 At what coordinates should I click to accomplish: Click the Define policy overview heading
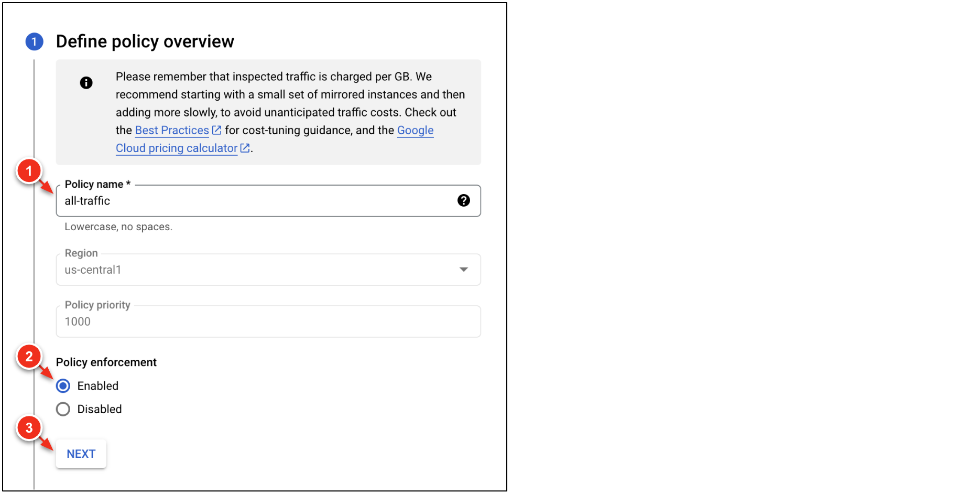point(145,41)
